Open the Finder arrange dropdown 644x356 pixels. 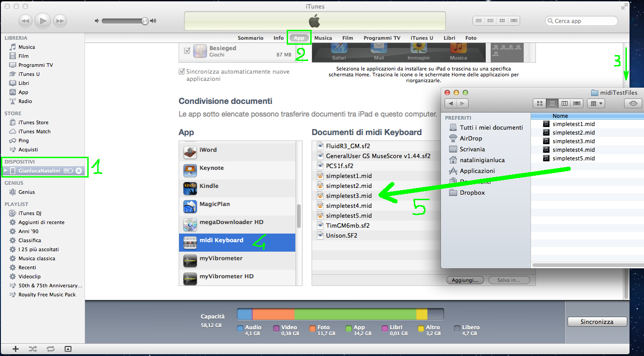pos(596,103)
